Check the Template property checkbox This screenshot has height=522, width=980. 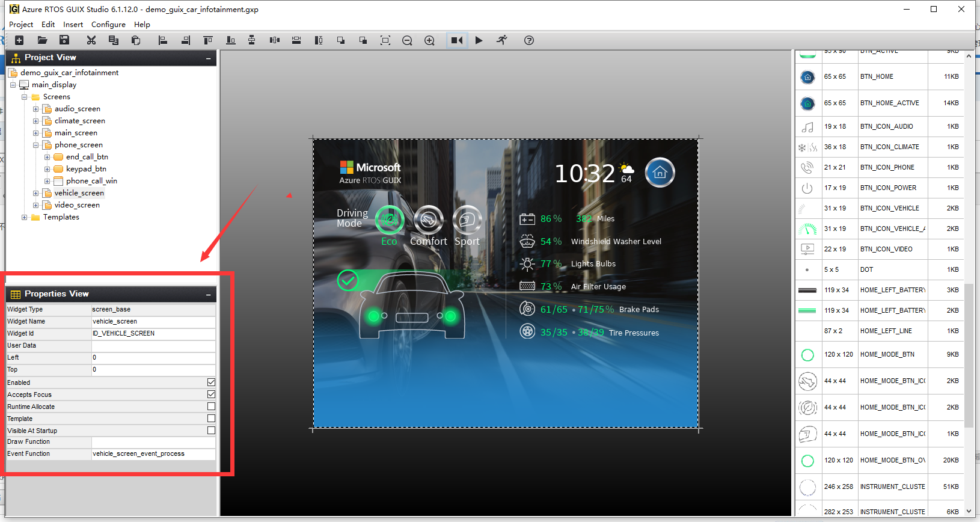pos(211,419)
